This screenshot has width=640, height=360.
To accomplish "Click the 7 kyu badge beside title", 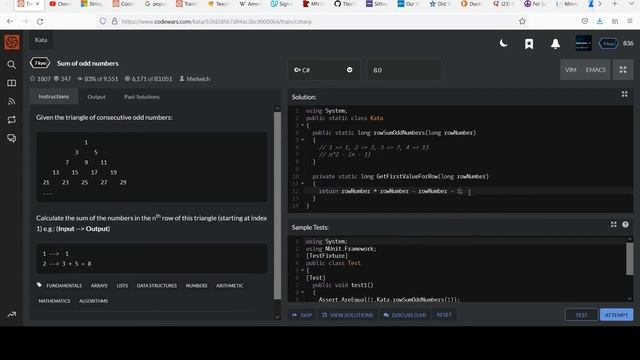I will click(40, 63).
